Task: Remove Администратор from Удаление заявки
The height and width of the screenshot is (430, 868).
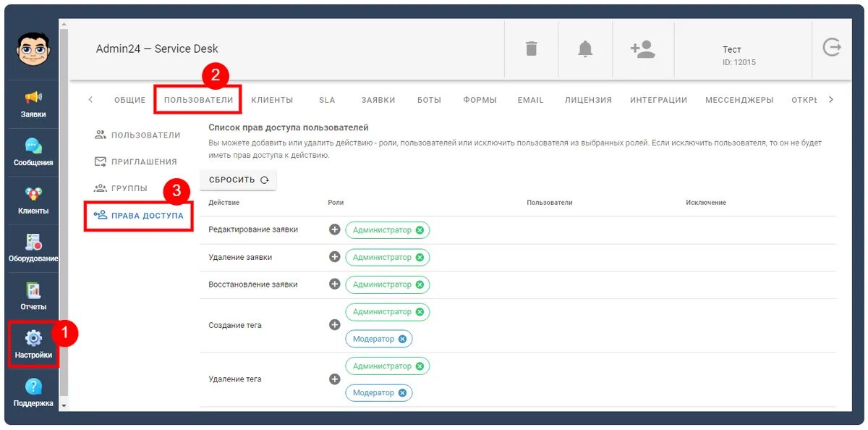Action: click(x=420, y=258)
